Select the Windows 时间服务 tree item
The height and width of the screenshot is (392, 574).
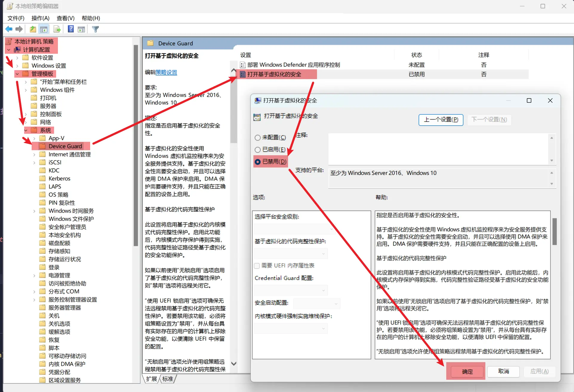click(x=71, y=211)
